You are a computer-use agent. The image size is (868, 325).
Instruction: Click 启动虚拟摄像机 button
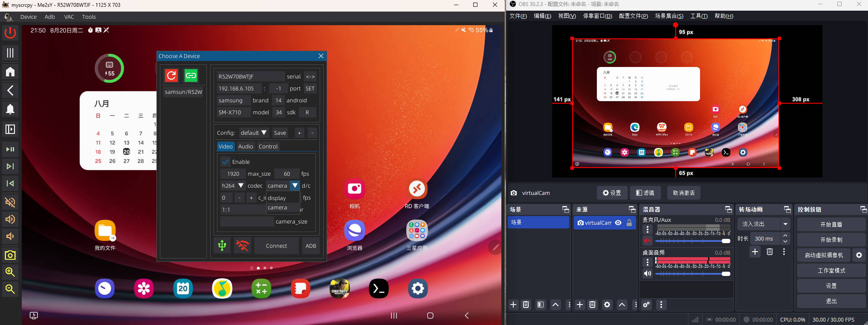tap(823, 255)
